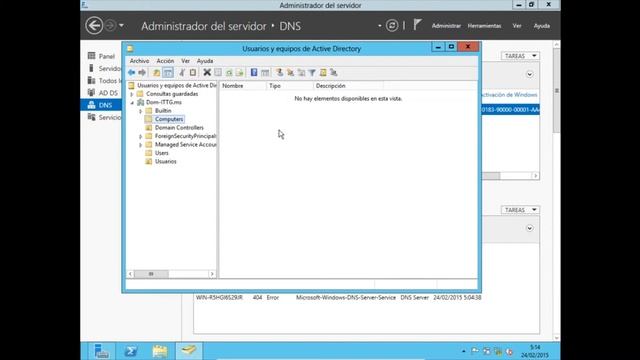This screenshot has width=640, height=360.
Task: Collapse the lower panel chevron in Server Manager
Action: (529, 228)
